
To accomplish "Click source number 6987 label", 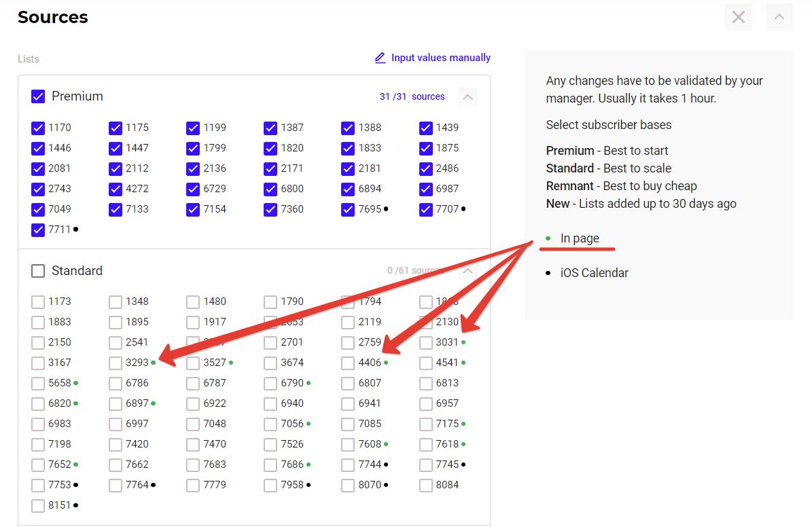I will (x=447, y=189).
